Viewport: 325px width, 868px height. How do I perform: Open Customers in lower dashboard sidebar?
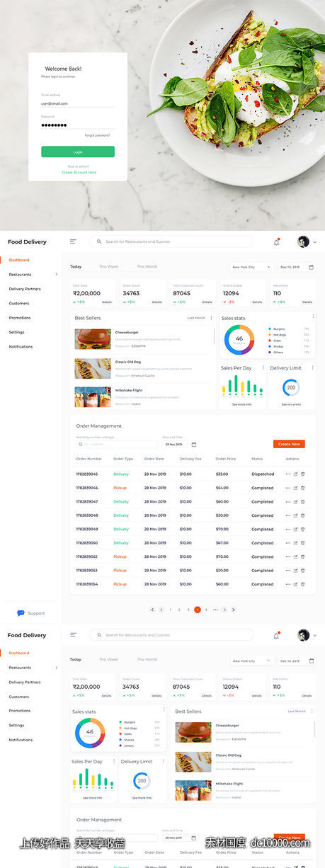point(19,697)
